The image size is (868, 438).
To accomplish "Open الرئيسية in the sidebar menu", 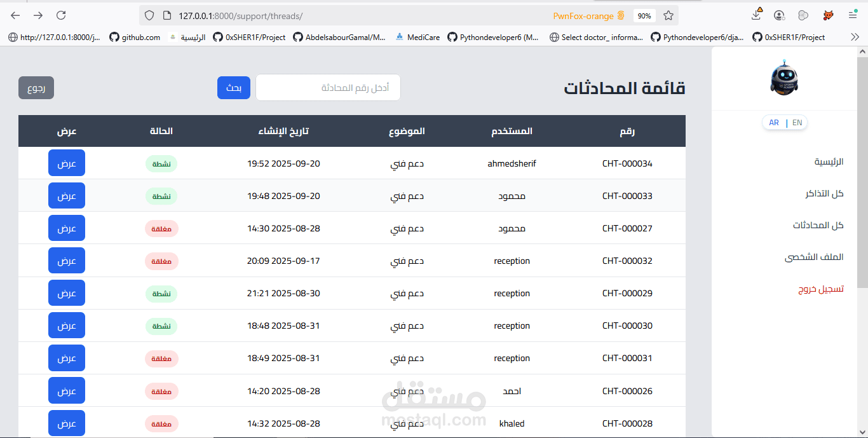I will click(x=829, y=161).
